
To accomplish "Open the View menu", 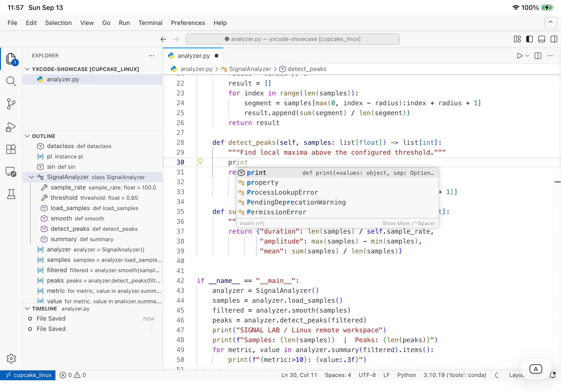I will click(87, 23).
